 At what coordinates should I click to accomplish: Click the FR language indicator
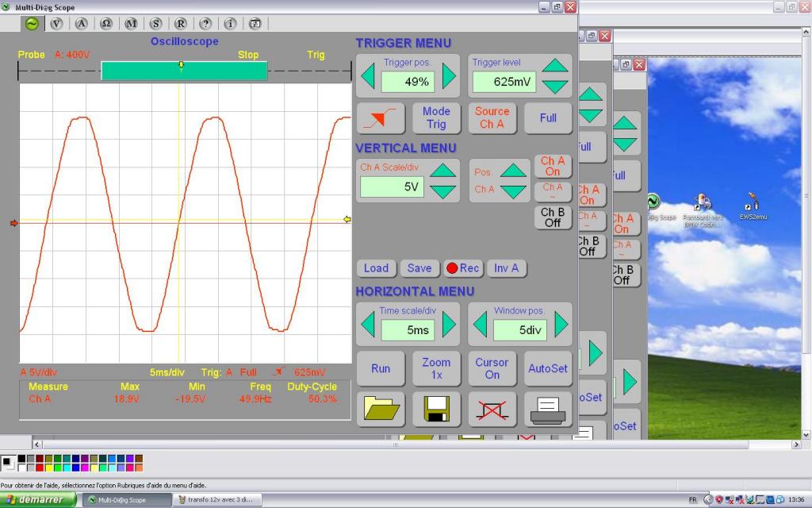pos(693,500)
